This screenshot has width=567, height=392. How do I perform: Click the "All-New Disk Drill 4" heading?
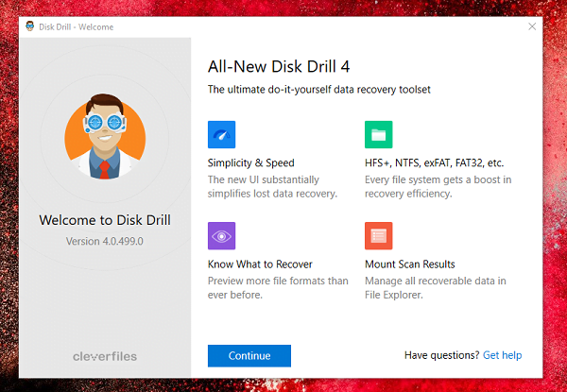click(x=279, y=67)
